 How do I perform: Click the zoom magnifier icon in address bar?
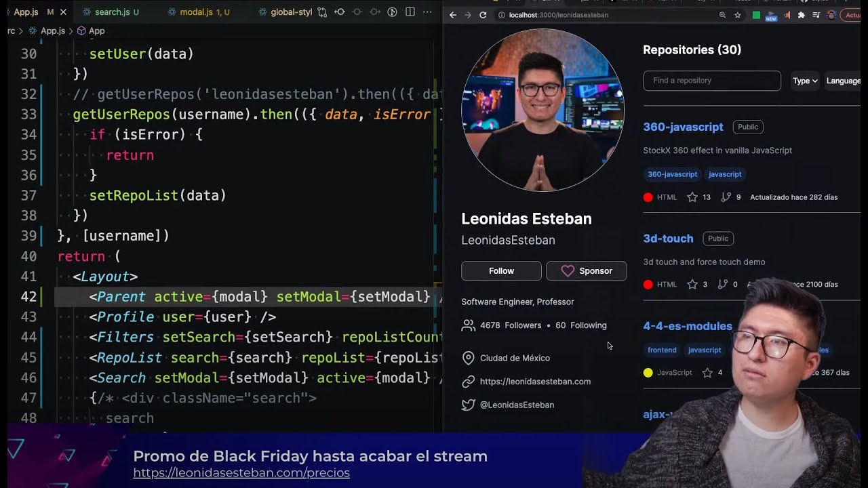pyautogui.click(x=722, y=15)
